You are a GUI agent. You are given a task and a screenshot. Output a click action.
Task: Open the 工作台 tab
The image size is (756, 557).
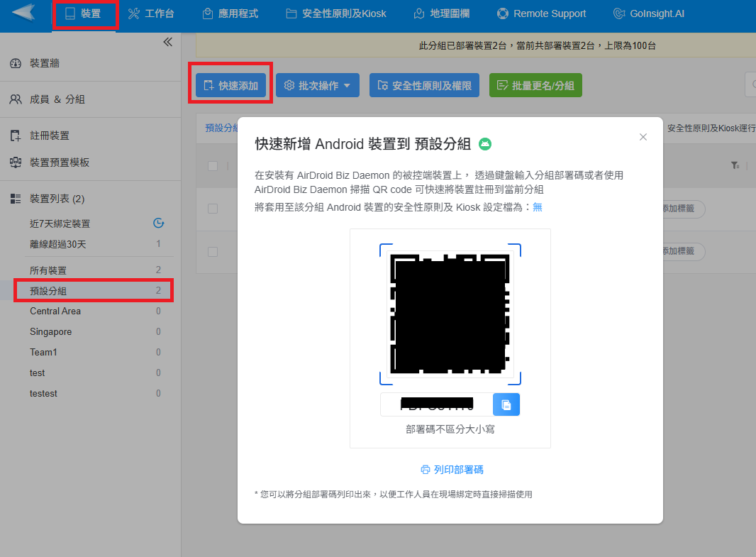pos(151,13)
